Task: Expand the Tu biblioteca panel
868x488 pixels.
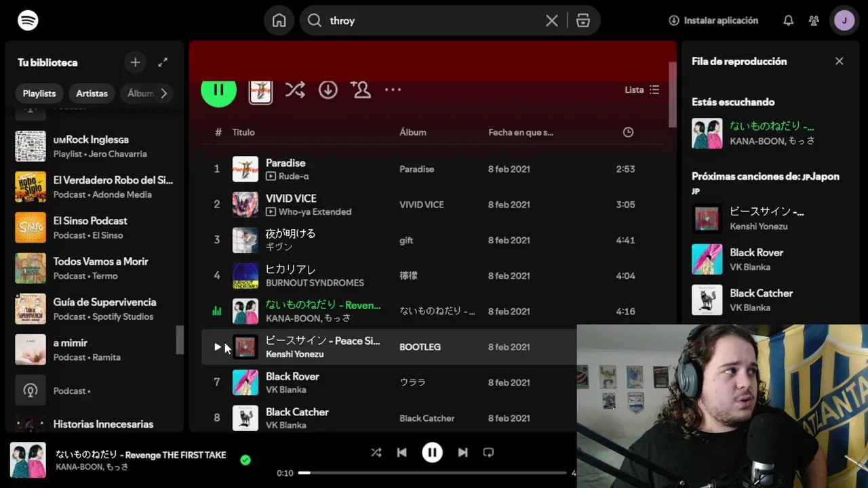Action: point(163,62)
